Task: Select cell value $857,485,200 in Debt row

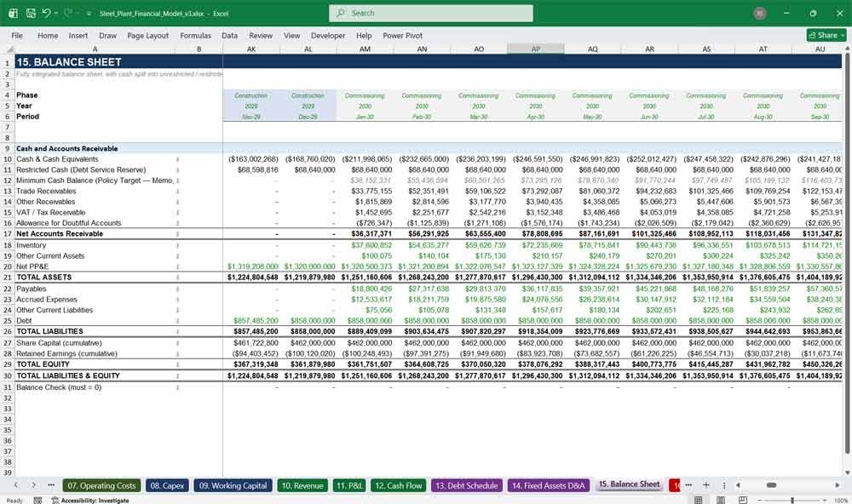Action: tap(256, 321)
